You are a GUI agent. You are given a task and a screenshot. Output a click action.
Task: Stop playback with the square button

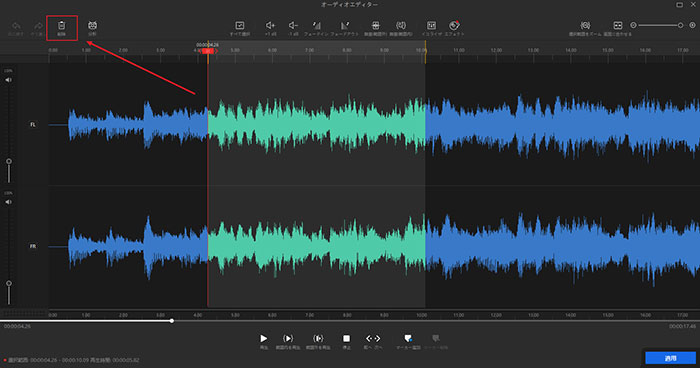[x=346, y=339]
